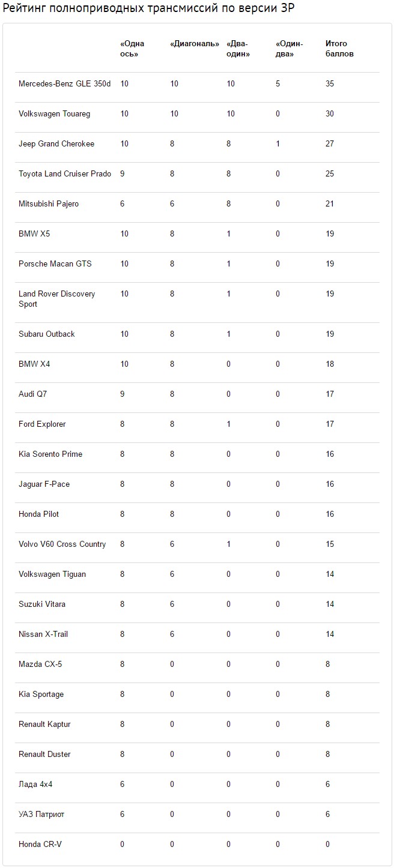The image size is (394, 868).
Task: Click the Land Rover Discovery Sport name
Action: point(57,299)
